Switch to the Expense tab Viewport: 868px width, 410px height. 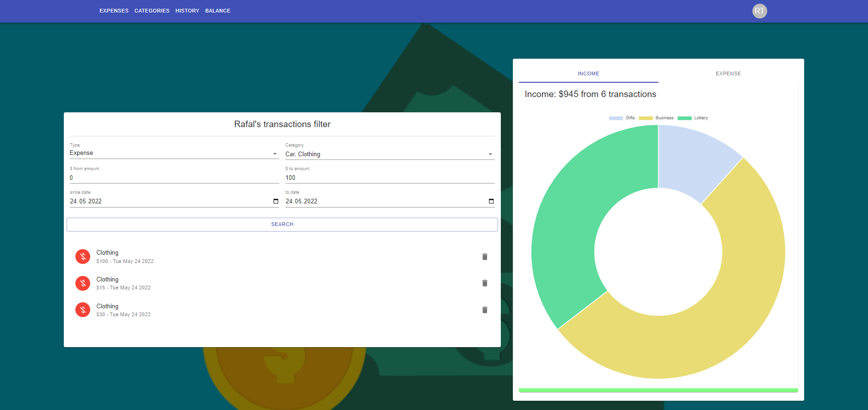coord(728,73)
